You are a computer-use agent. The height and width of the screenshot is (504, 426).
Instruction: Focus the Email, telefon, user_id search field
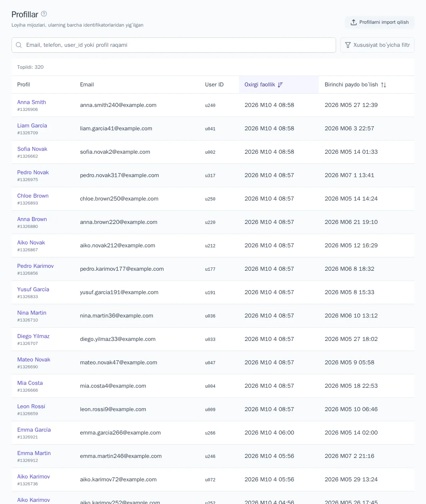pyautogui.click(x=174, y=45)
